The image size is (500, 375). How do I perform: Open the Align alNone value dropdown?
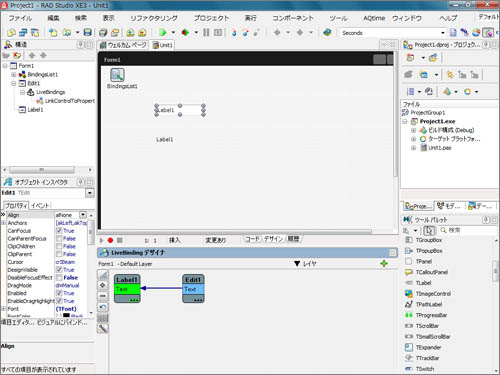(83, 215)
